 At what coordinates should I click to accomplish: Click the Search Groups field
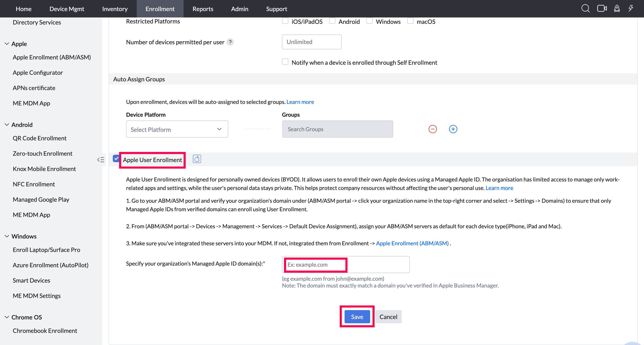(x=338, y=129)
